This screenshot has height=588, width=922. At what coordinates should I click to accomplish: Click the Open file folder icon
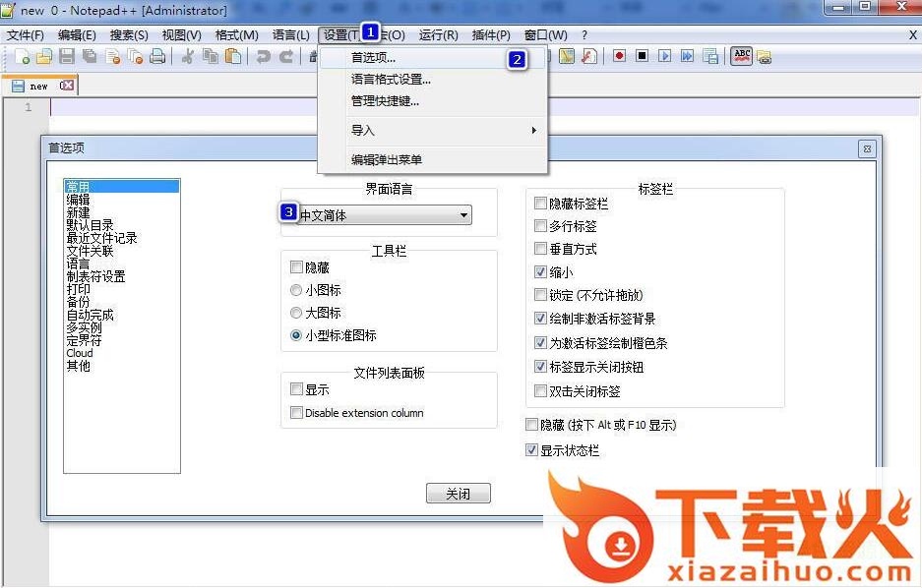tap(44, 56)
